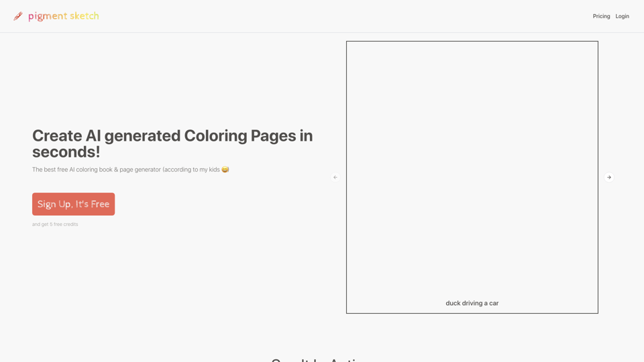The height and width of the screenshot is (362, 644).
Task: Click the crayon logo icon
Action: click(18, 16)
